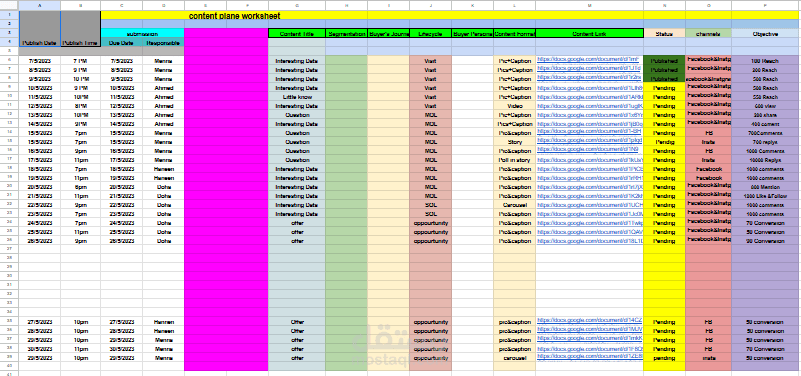Viewport: 801px width, 376px height.
Task: Select the 'Story' content format cell
Action: pyautogui.click(x=514, y=142)
